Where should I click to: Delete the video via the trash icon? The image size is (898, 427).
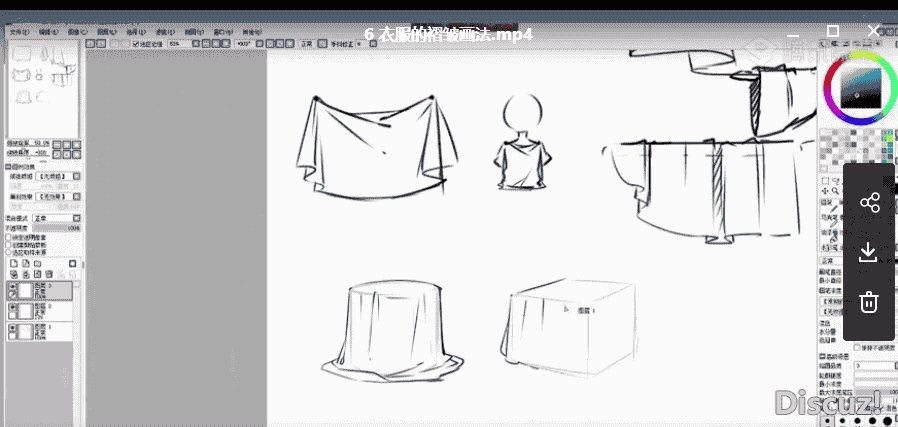pyautogui.click(x=869, y=302)
